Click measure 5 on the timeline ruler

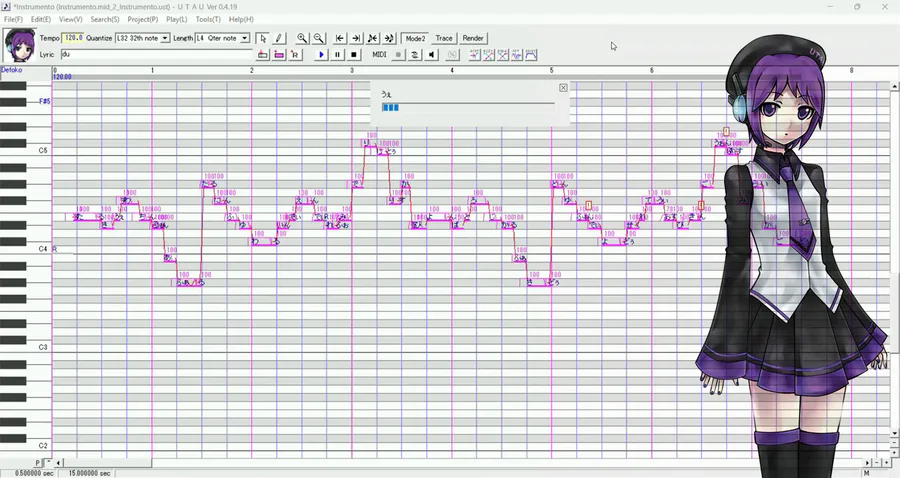pyautogui.click(x=552, y=71)
